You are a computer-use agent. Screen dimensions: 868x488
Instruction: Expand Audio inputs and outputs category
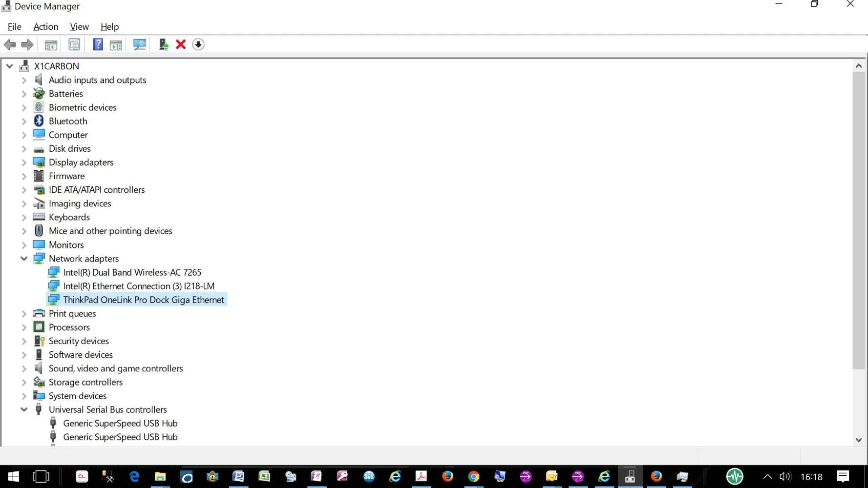24,80
